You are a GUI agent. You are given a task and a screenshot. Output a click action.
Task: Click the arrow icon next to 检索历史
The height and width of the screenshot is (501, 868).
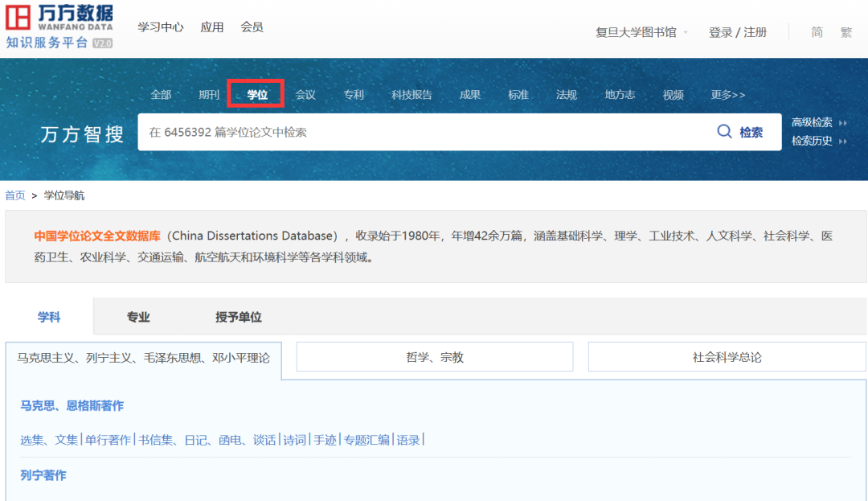tap(842, 142)
